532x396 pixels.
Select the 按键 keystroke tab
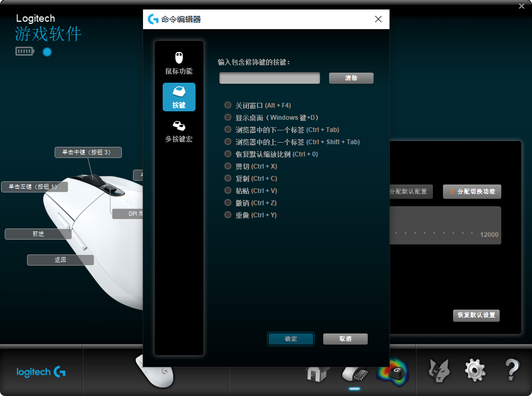pyautogui.click(x=179, y=97)
